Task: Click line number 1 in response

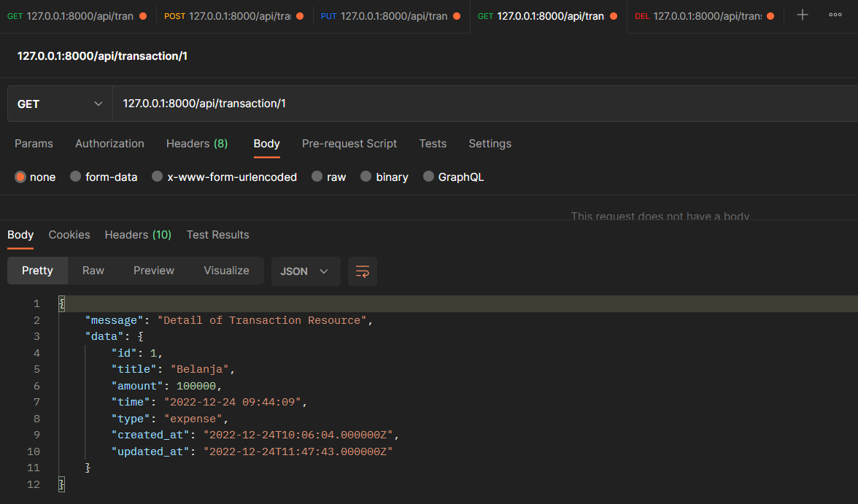Action: point(36,303)
